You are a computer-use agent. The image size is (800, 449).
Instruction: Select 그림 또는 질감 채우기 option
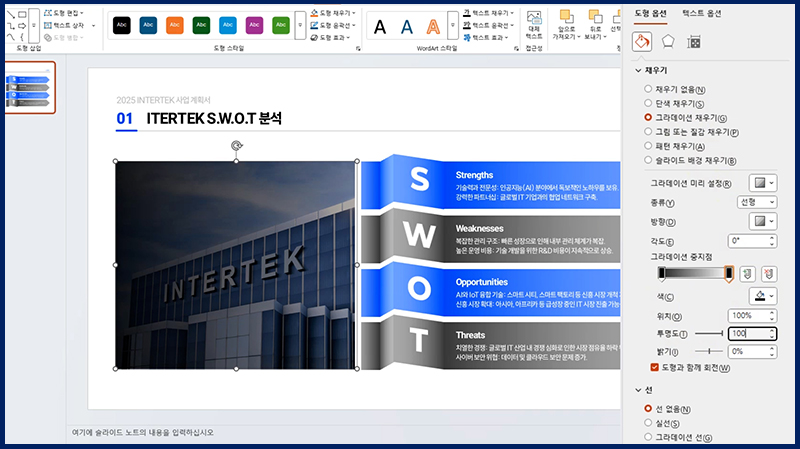tap(648, 132)
